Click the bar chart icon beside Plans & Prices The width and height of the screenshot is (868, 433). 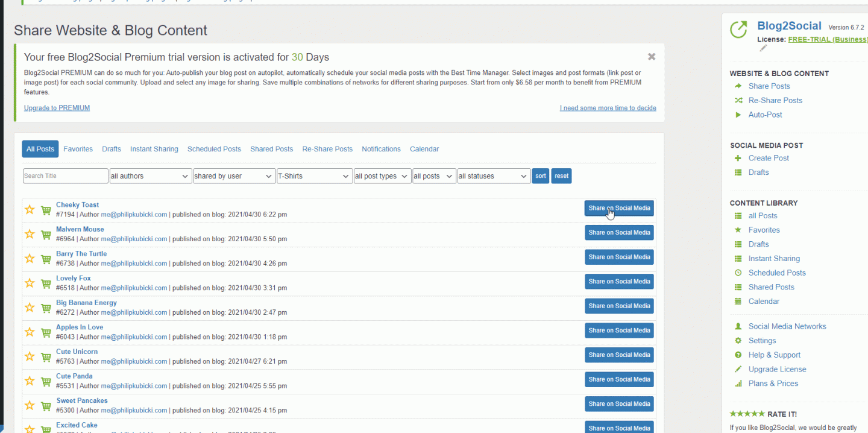[738, 384]
